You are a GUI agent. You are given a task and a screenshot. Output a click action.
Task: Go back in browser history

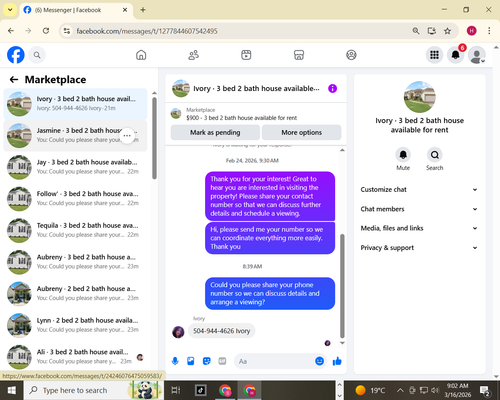pos(11,31)
